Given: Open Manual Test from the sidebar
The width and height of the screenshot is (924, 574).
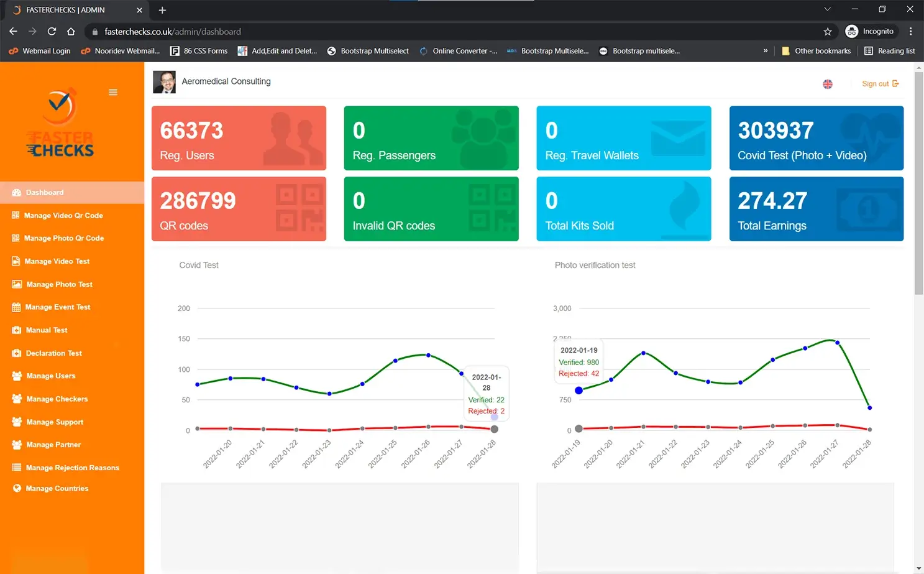Looking at the screenshot, I should point(46,330).
